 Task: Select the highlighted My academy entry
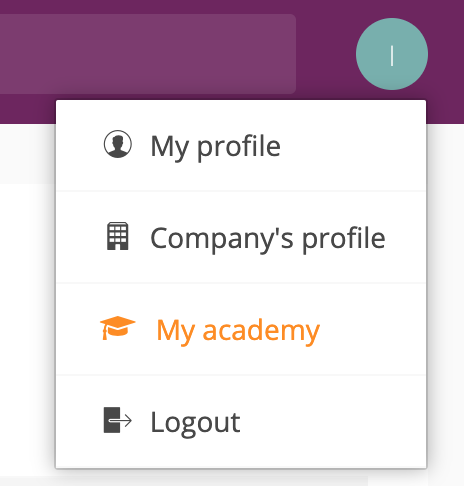pyautogui.click(x=241, y=329)
